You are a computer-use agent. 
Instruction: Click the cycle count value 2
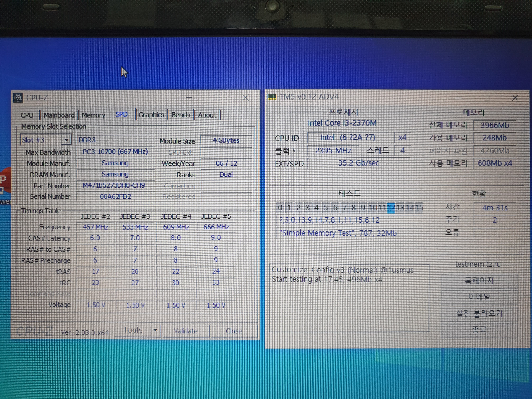pos(495,220)
